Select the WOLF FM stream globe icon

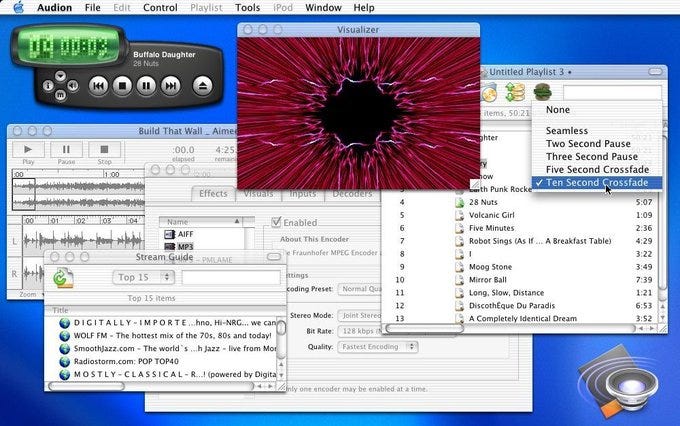point(65,336)
